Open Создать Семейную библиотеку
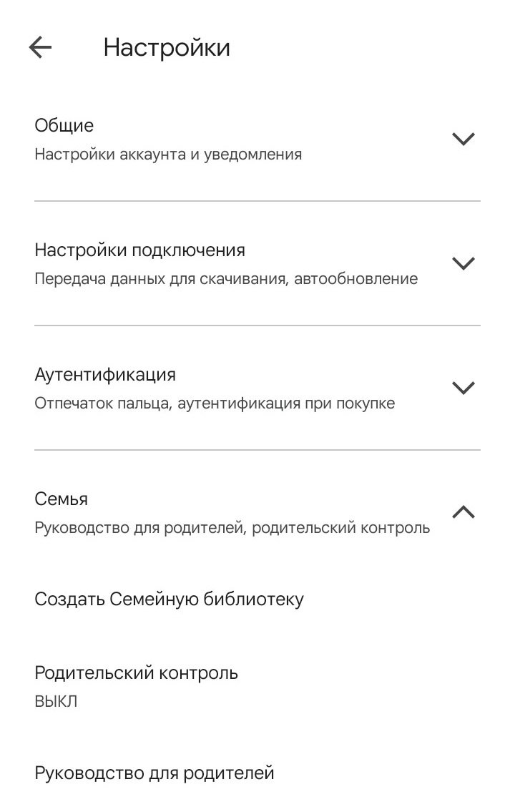 click(x=170, y=599)
